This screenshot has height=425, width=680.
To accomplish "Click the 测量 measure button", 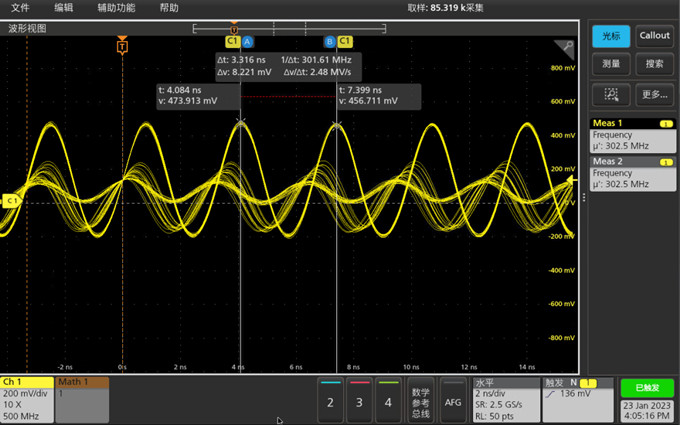I will (611, 64).
